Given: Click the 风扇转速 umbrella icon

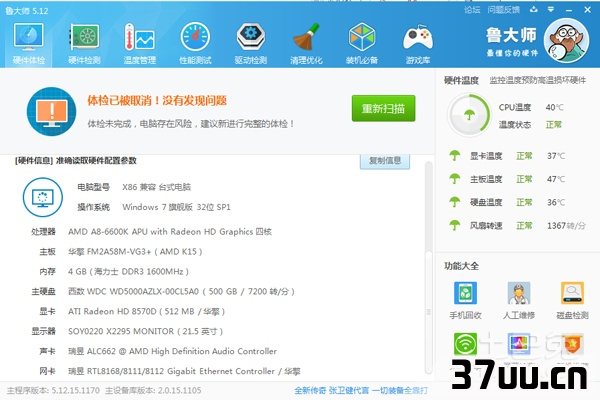Looking at the screenshot, I should (x=455, y=225).
